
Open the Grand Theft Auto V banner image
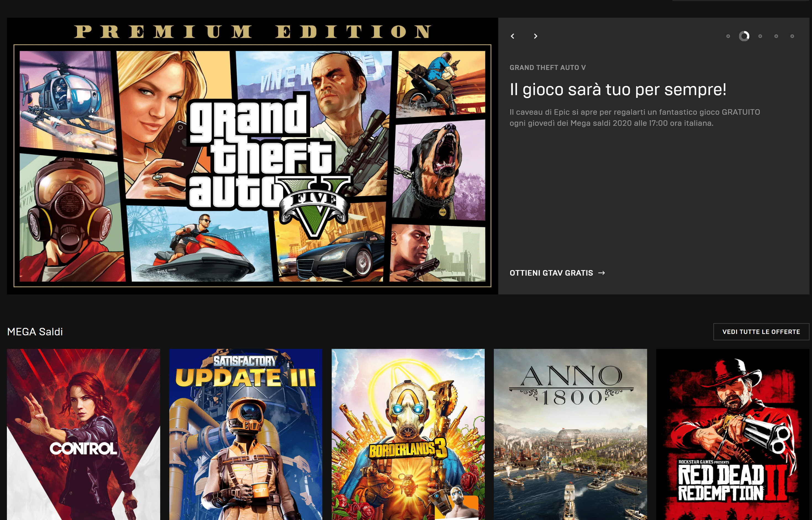coord(252,156)
